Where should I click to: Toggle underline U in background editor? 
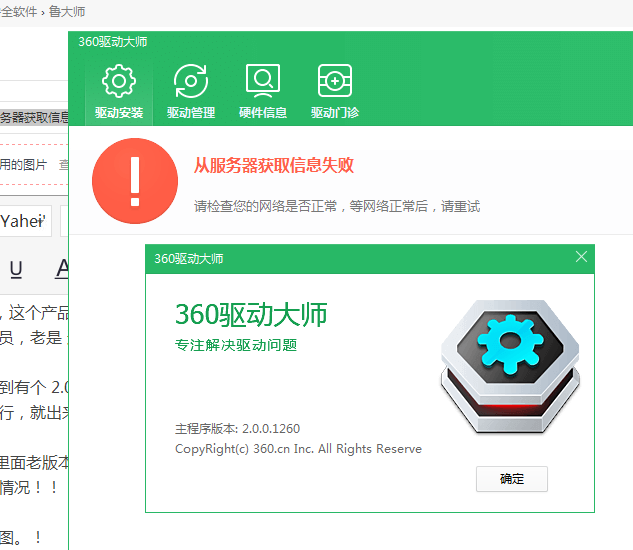click(x=16, y=269)
